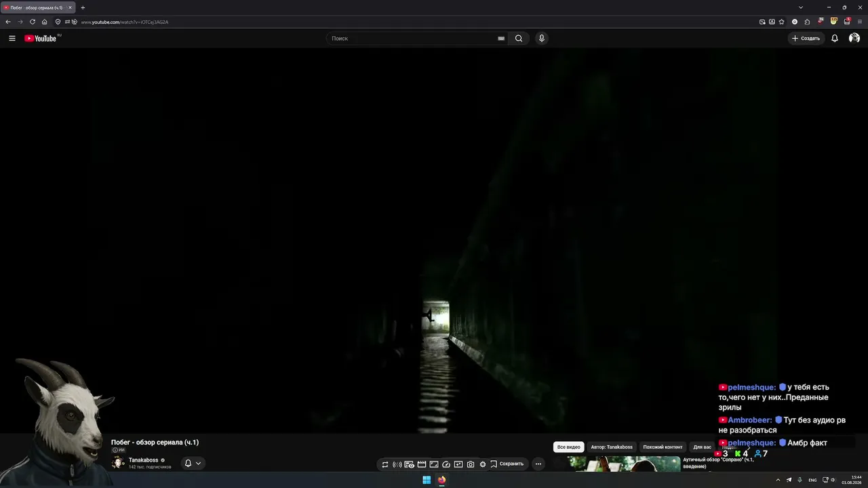
Task: Expand the subscription notification bell dropdown
Action: point(193,464)
